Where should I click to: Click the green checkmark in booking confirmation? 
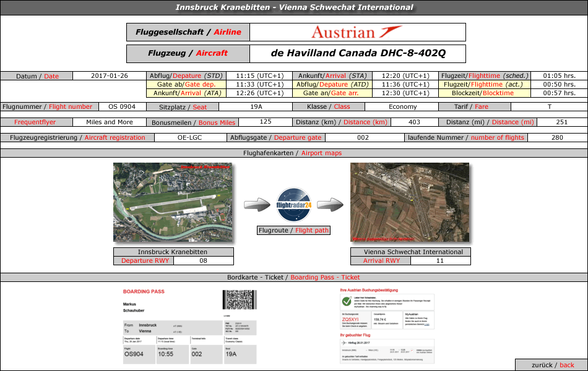[x=347, y=301]
